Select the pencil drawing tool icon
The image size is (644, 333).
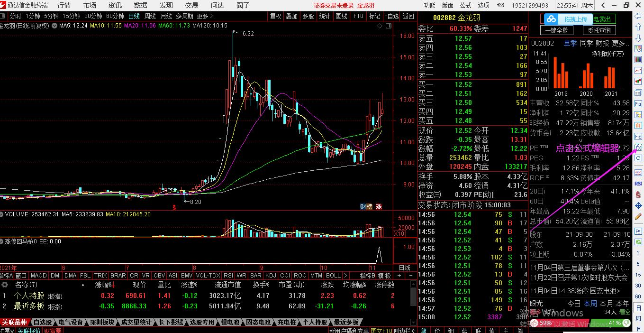click(x=638, y=217)
